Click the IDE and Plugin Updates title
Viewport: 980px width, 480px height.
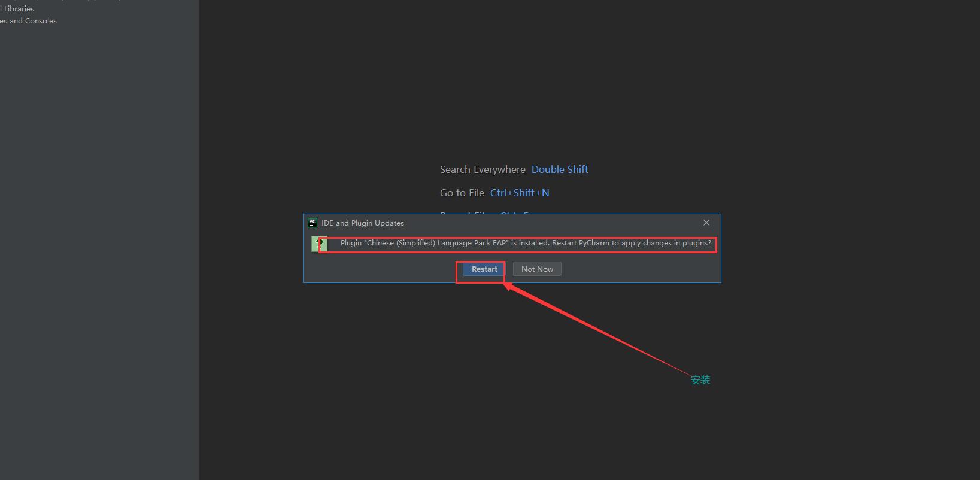point(363,223)
